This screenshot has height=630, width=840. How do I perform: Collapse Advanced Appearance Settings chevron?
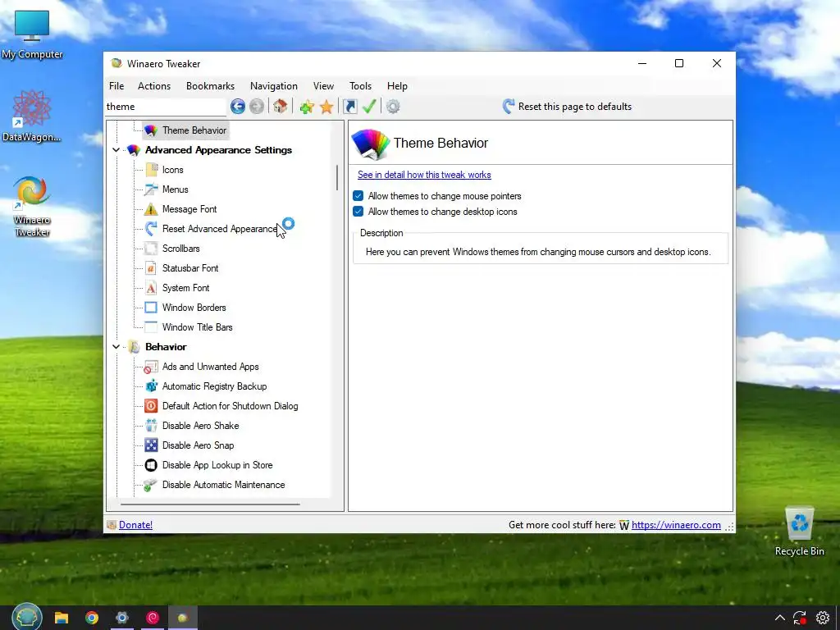[116, 150]
